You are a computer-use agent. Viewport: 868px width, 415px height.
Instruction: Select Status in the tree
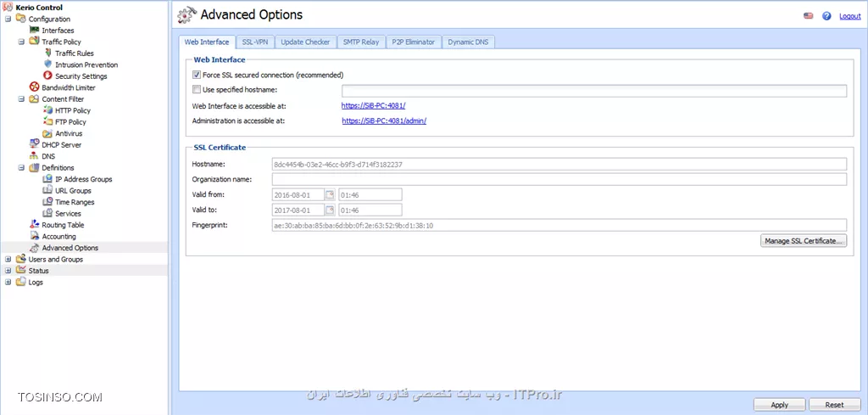click(39, 271)
